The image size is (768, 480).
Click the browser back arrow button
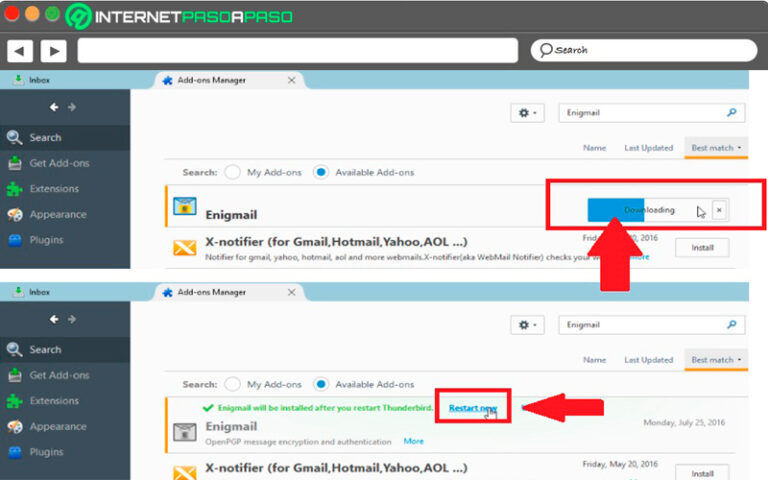tap(20, 51)
